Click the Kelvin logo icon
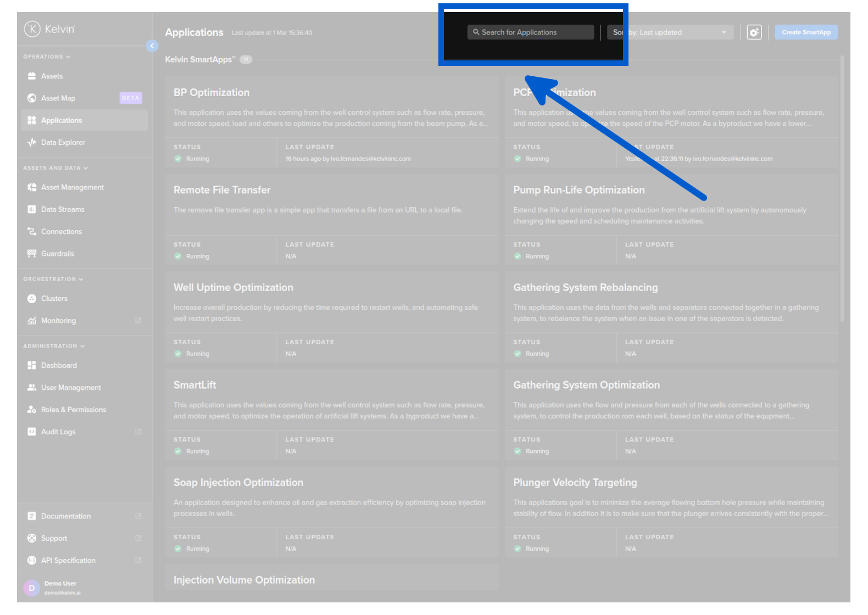868x615 pixels. pos(32,29)
